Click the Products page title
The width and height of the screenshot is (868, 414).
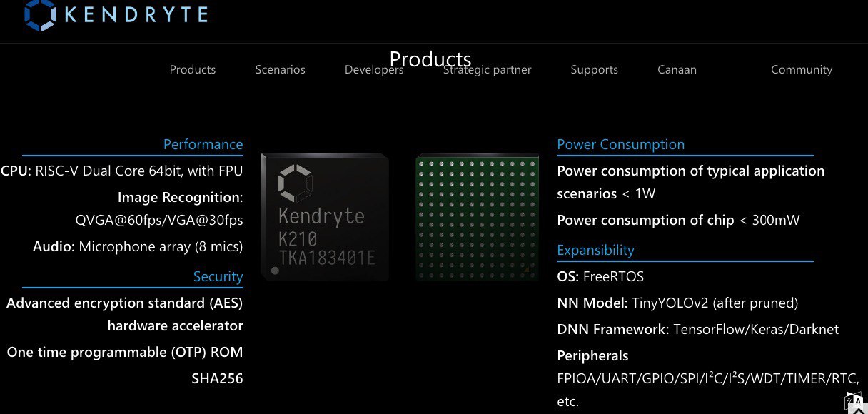point(430,59)
